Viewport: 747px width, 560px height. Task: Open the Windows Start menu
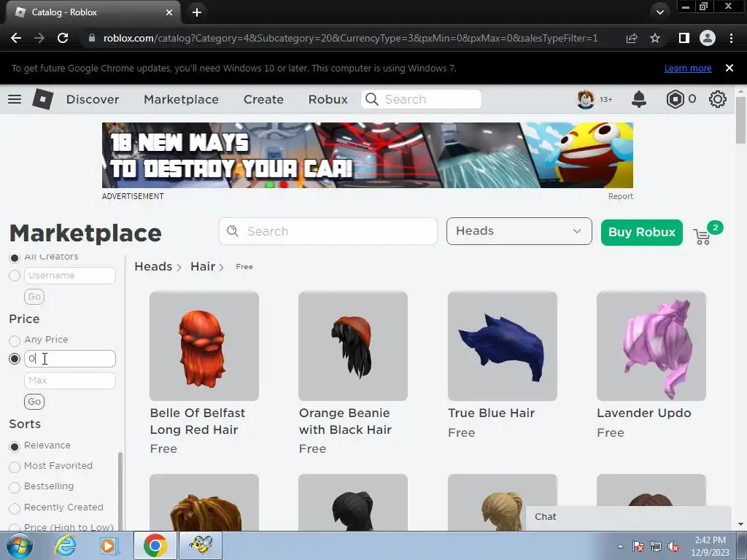tap(20, 545)
